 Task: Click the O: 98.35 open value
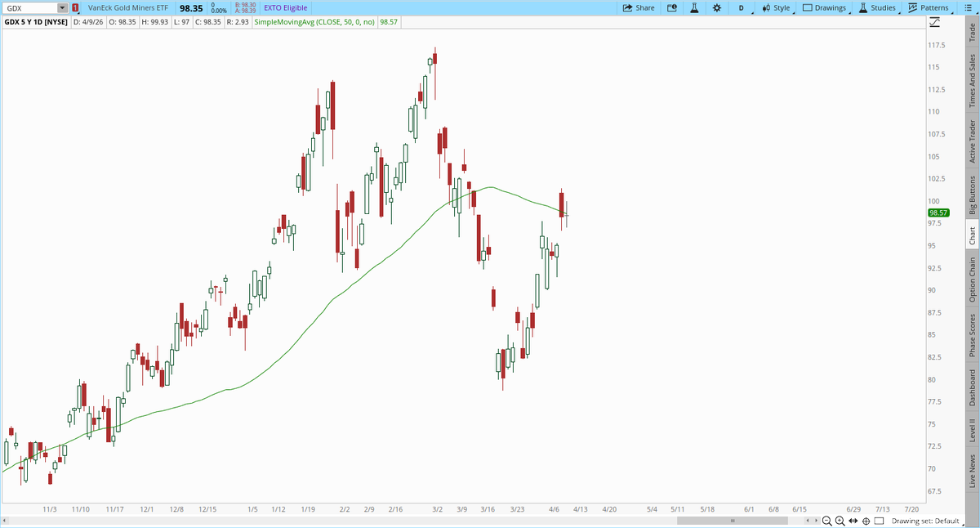pyautogui.click(x=121, y=22)
